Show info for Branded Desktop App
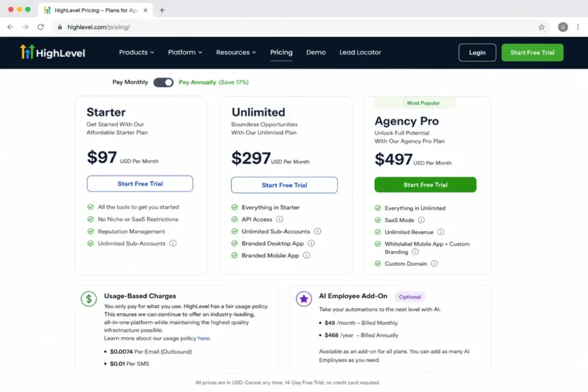This screenshot has height=392, width=588. (311, 243)
